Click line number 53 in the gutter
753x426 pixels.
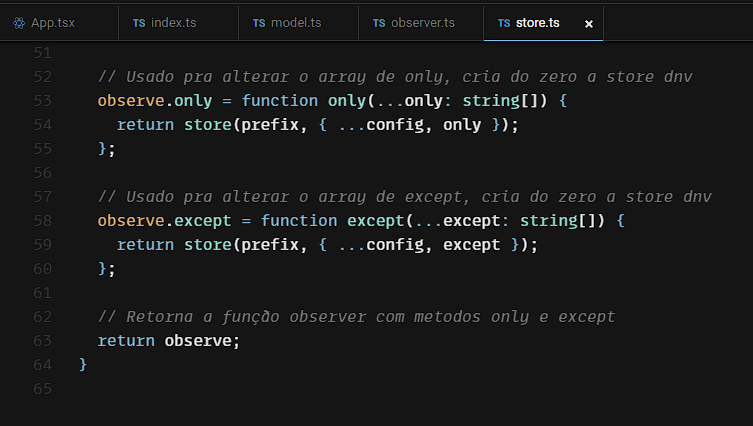tap(42, 101)
